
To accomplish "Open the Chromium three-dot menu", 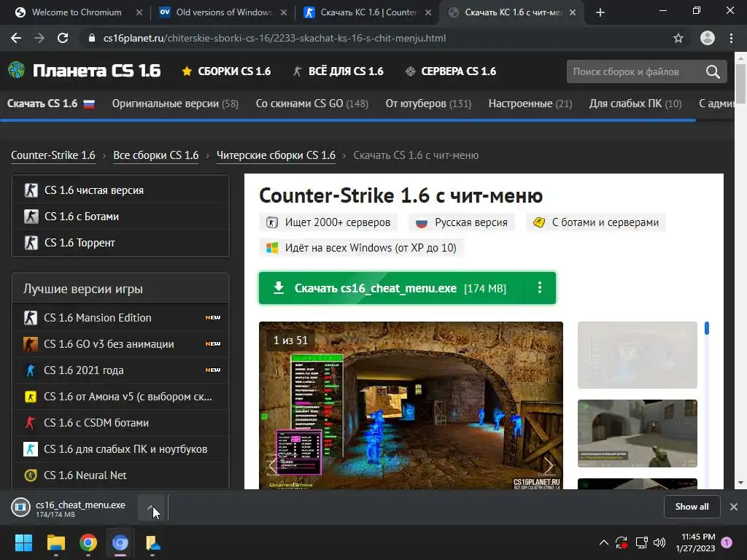I will 731,38.
